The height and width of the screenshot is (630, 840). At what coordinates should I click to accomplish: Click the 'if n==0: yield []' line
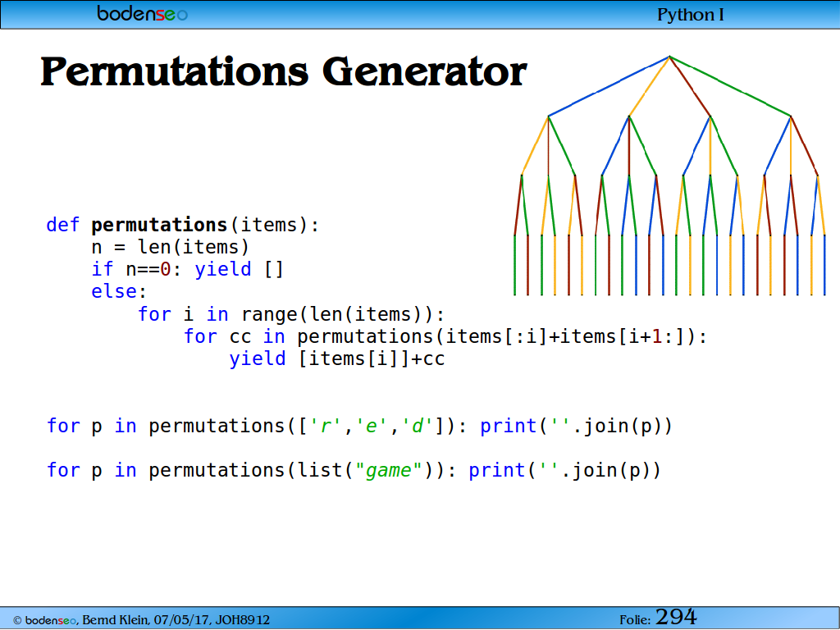pos(188,269)
